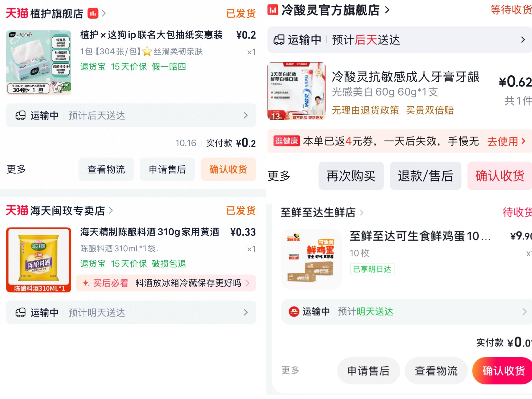Confirm receipt for 植护 tissue order
Viewport: 532px width, 399px height.
pyautogui.click(x=229, y=169)
